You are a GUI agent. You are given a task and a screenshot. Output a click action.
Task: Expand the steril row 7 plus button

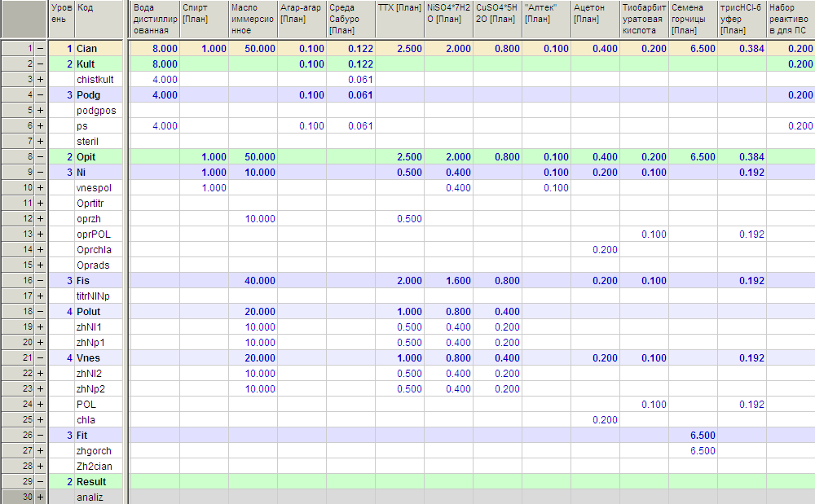tap(41, 141)
